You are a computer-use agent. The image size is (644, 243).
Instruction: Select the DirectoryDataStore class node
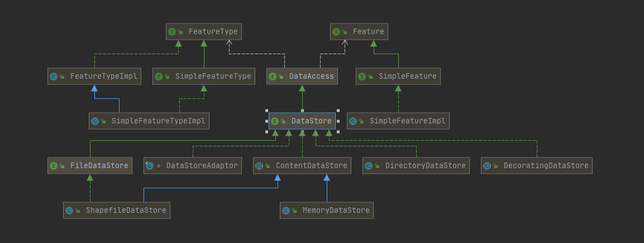(416, 166)
